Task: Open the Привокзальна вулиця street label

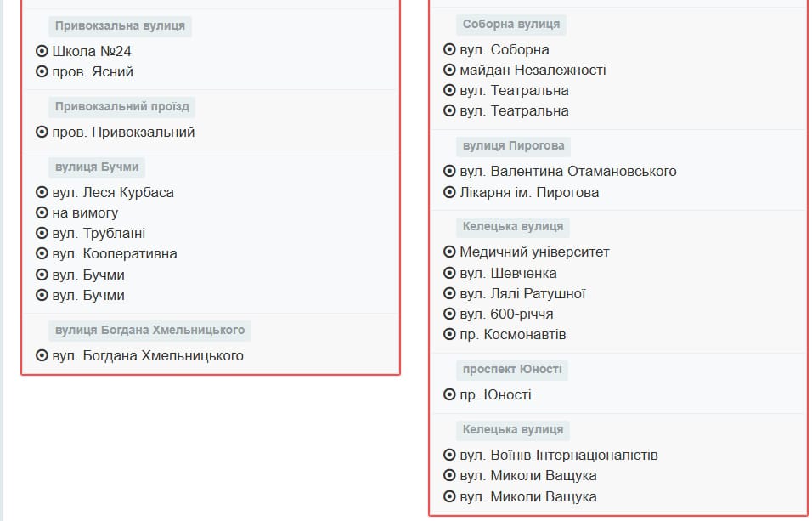Action: 121,25
